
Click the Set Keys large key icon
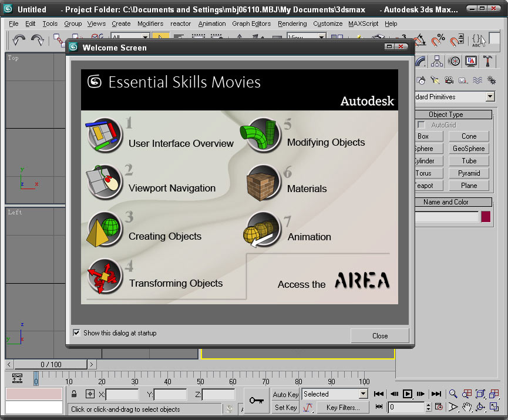(256, 401)
